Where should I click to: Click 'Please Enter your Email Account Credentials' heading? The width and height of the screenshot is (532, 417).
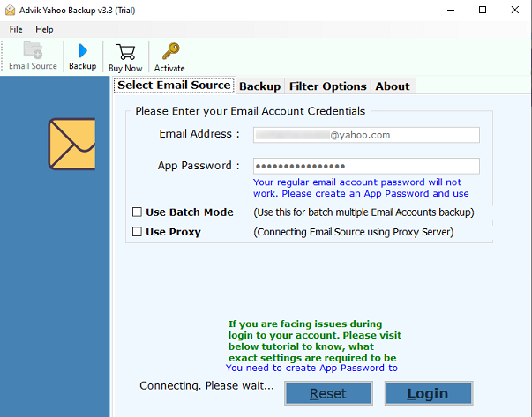pos(250,111)
